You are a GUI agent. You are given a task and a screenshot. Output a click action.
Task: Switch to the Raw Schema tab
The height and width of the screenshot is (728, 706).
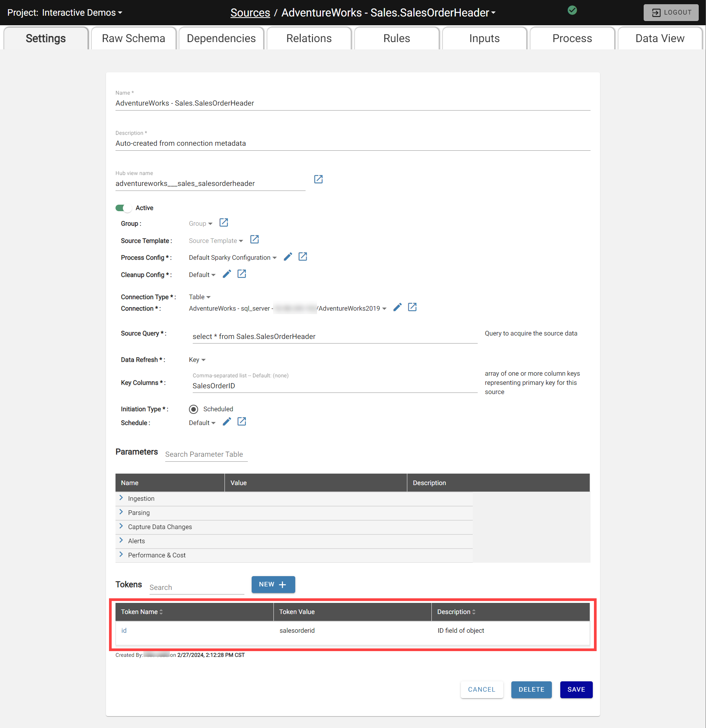pos(133,38)
